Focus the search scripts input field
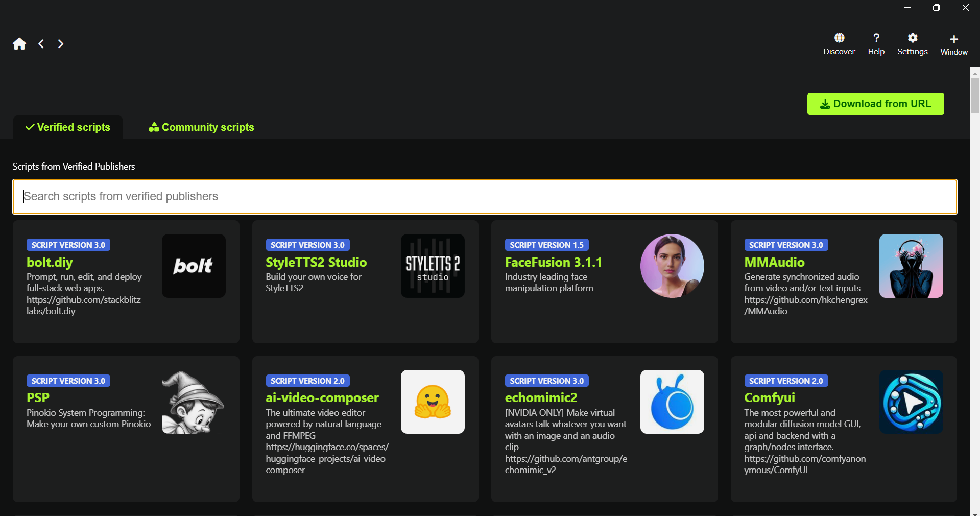 click(x=485, y=197)
